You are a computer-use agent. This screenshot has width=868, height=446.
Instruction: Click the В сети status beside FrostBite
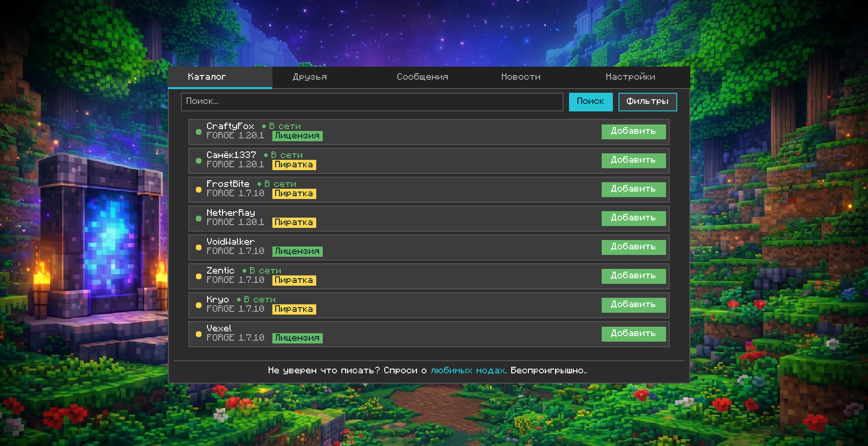point(277,184)
